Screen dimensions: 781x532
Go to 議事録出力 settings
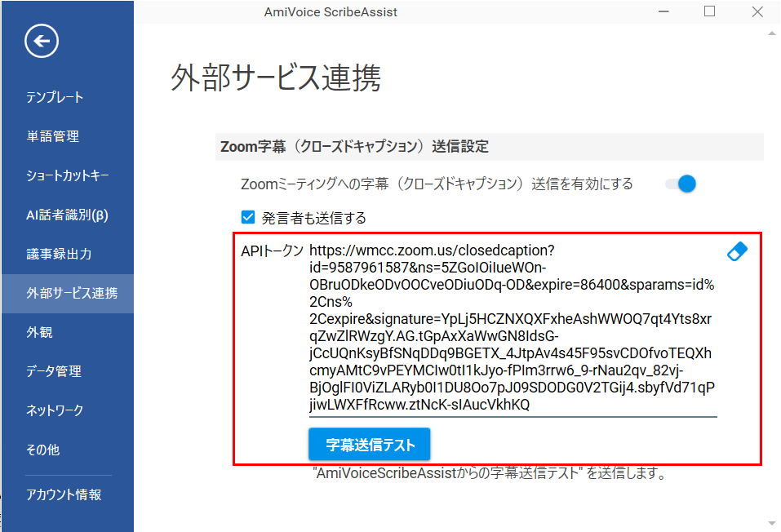pos(68,254)
